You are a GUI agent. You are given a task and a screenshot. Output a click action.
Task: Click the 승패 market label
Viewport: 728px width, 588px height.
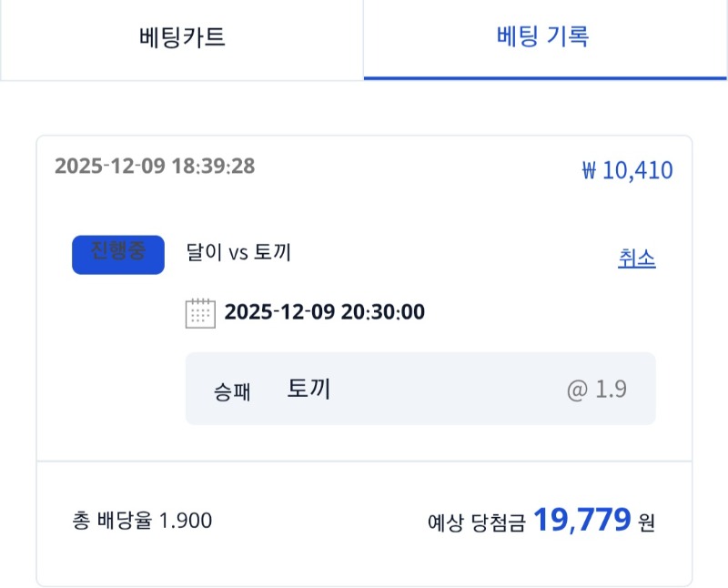(x=230, y=389)
